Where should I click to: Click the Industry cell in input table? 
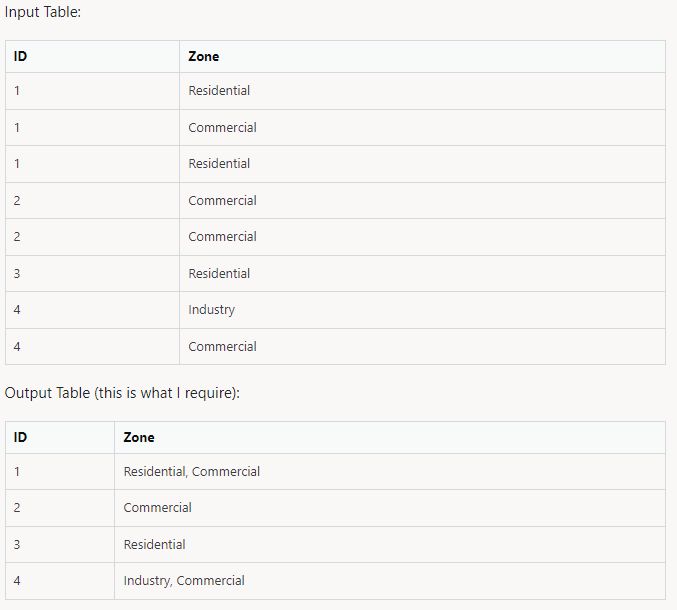[x=422, y=310]
